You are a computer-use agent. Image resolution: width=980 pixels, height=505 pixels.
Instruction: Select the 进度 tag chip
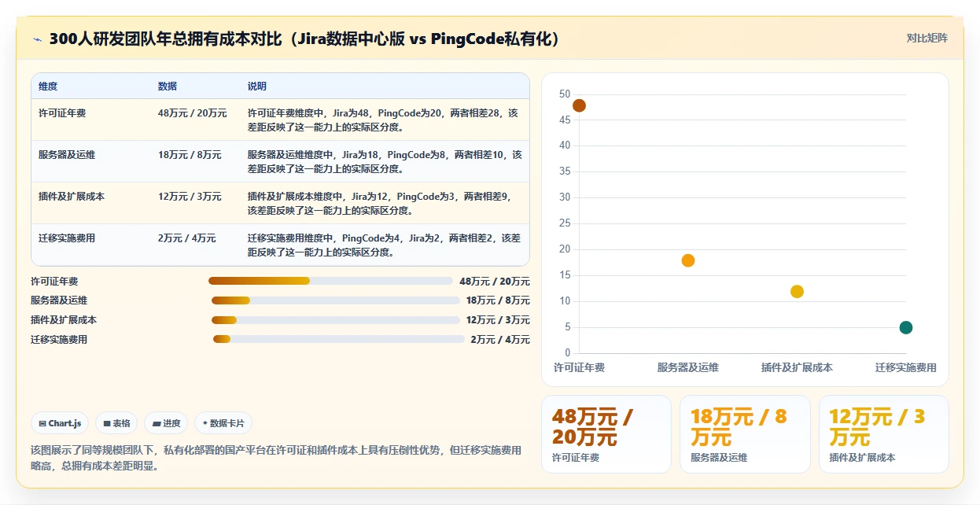[x=166, y=423]
